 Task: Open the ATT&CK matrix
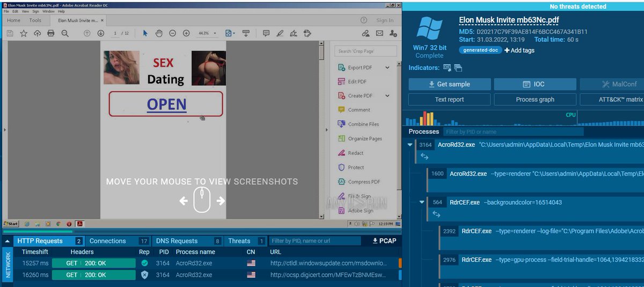click(x=612, y=99)
